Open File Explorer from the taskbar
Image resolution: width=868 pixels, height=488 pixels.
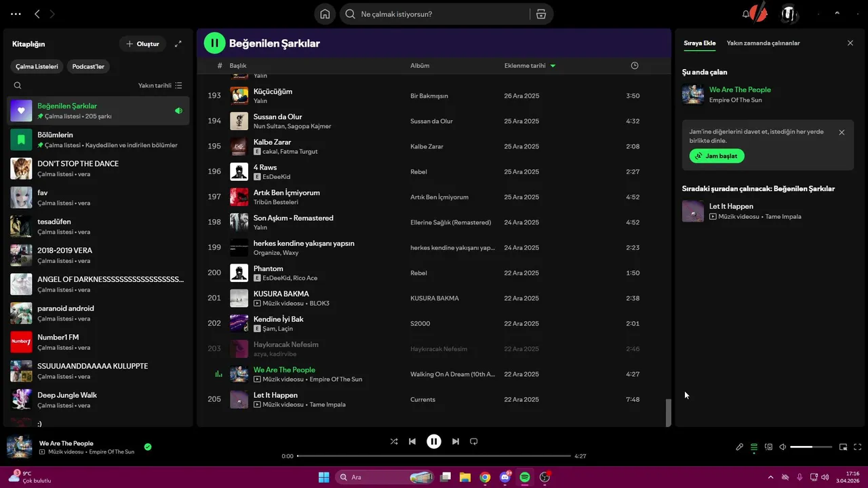click(465, 477)
